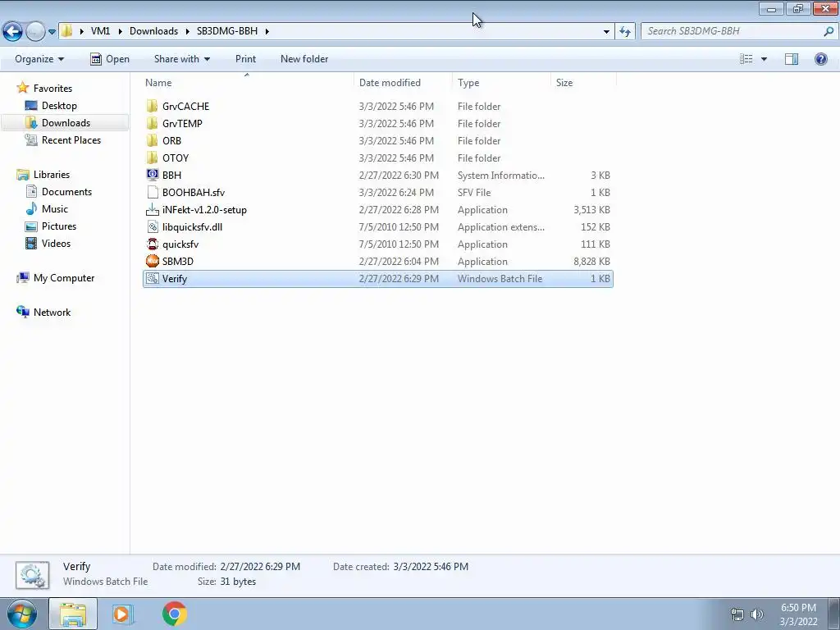Image resolution: width=840 pixels, height=630 pixels.
Task: Change view with the views icon
Action: (x=746, y=59)
